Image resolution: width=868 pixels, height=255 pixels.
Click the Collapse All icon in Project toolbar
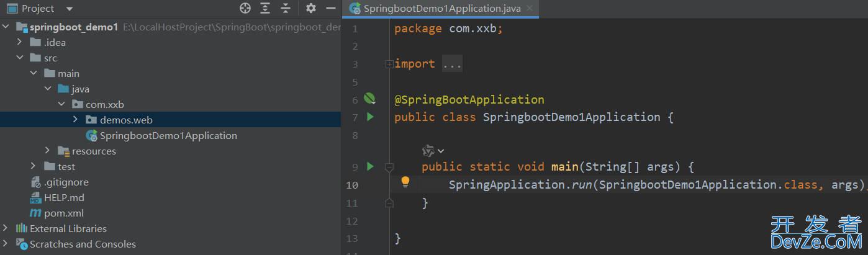pyautogui.click(x=286, y=8)
